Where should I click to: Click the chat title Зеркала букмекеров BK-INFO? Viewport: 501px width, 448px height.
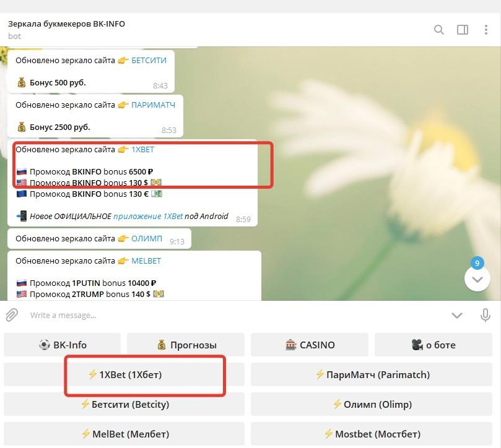[66, 24]
